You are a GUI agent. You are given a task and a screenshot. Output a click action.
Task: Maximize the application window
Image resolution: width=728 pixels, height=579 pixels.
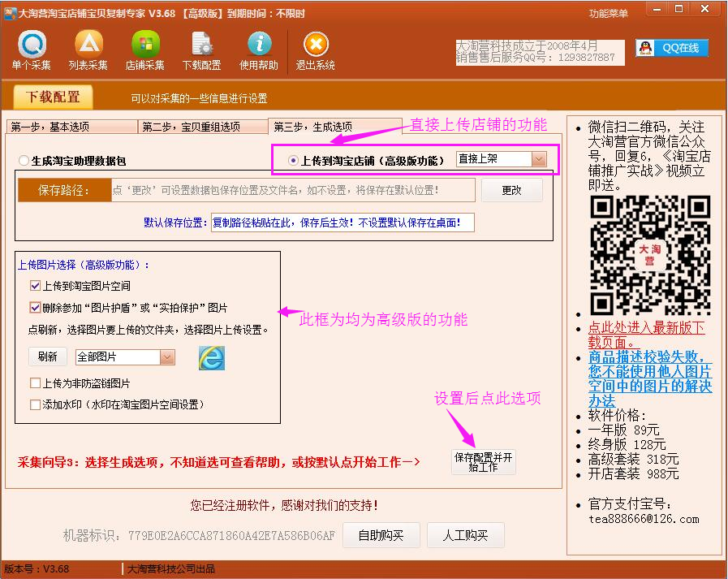pyautogui.click(x=678, y=9)
